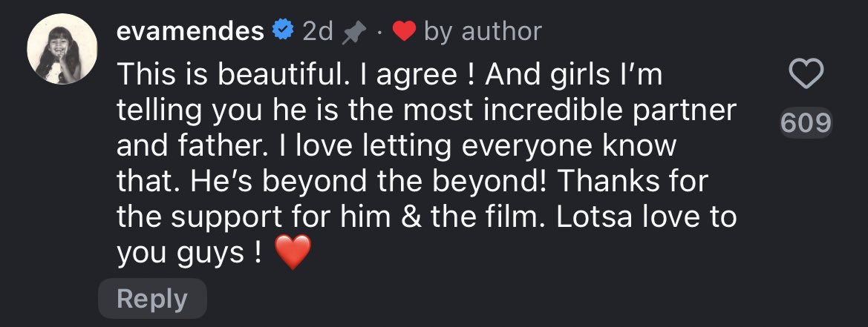Open the evamendes username link
The width and height of the screenshot is (868, 327).
(x=190, y=30)
